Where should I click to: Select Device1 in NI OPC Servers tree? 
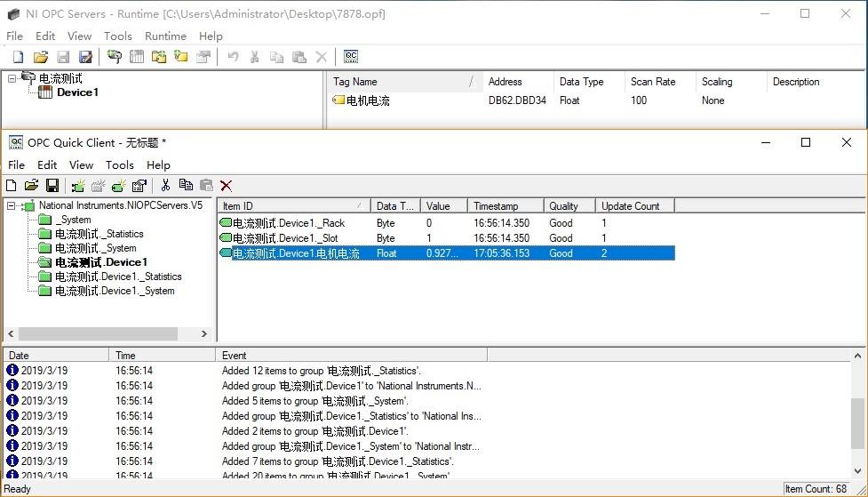(77, 92)
